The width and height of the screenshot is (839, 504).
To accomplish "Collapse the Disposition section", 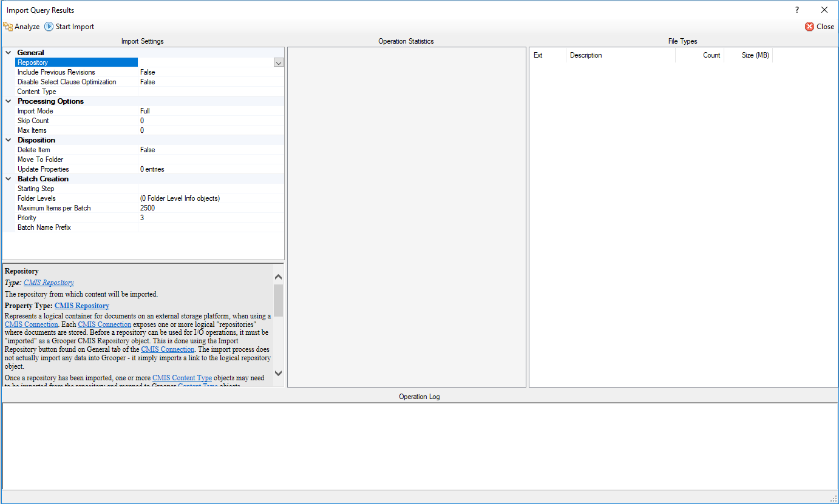I will tap(8, 140).
